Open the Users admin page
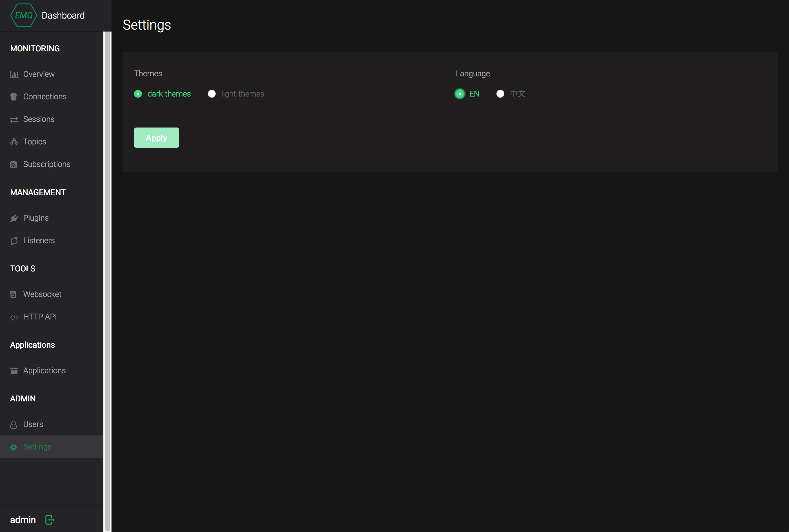 [x=33, y=424]
